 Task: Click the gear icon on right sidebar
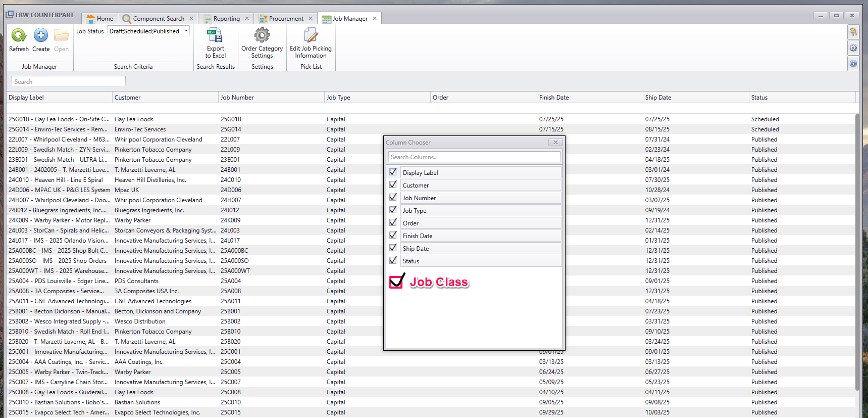pyautogui.click(x=853, y=48)
